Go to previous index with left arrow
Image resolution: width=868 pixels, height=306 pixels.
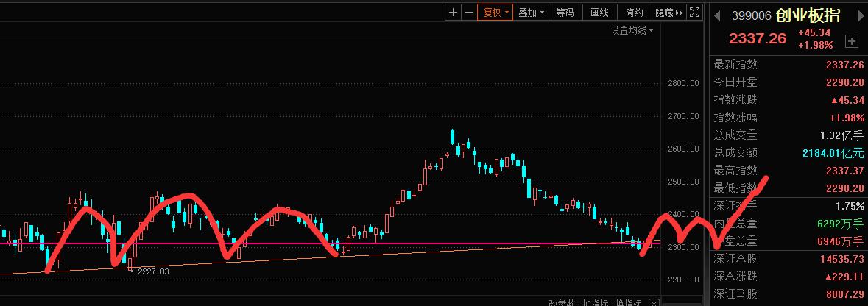(717, 15)
